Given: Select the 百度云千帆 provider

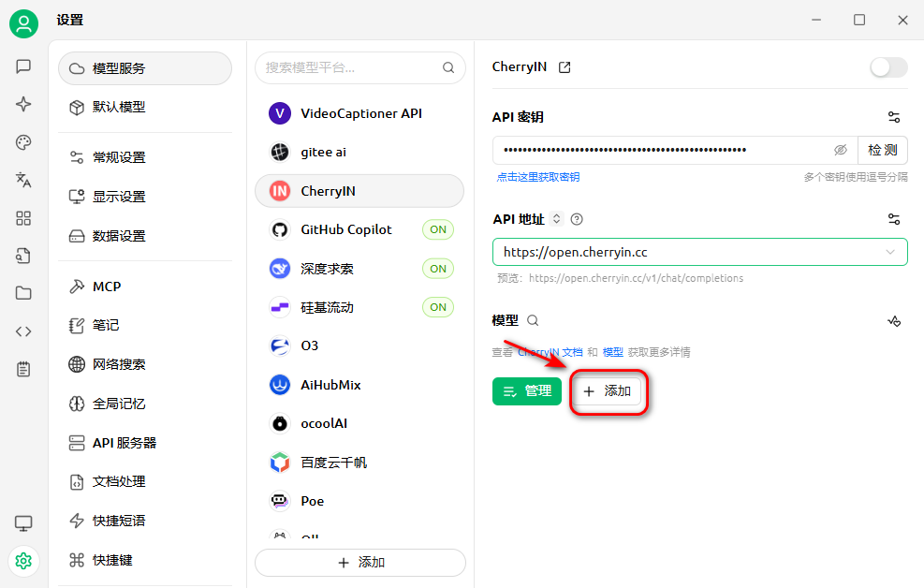Looking at the screenshot, I should [359, 463].
